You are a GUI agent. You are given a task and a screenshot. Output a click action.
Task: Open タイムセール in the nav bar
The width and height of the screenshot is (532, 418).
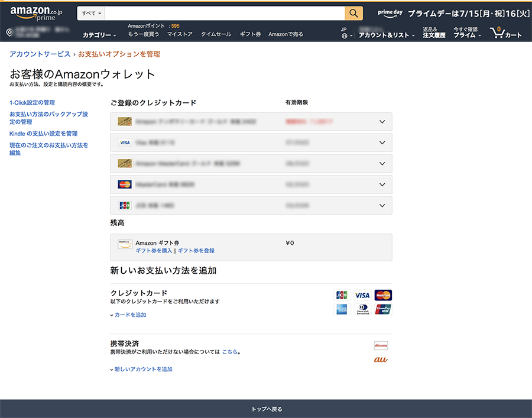pyautogui.click(x=216, y=34)
